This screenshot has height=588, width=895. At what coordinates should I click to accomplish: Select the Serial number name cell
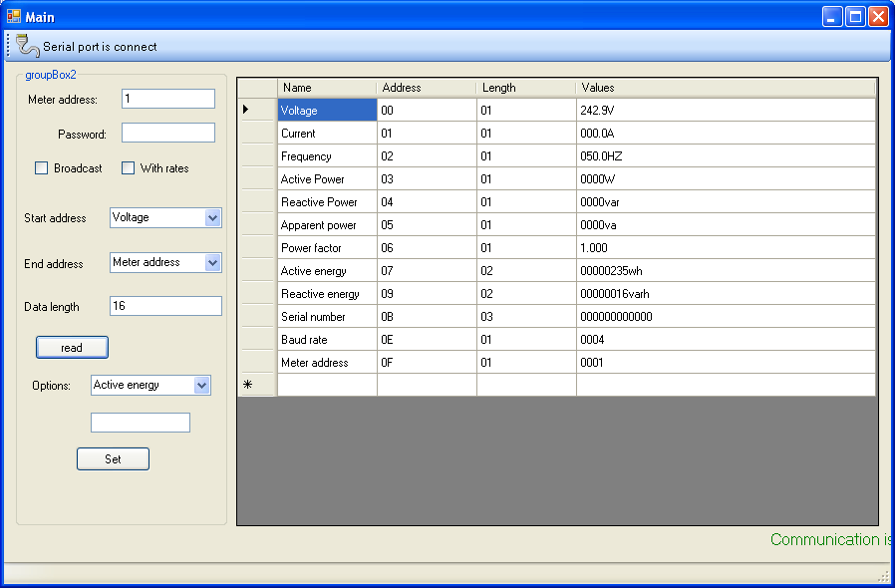[x=327, y=316]
